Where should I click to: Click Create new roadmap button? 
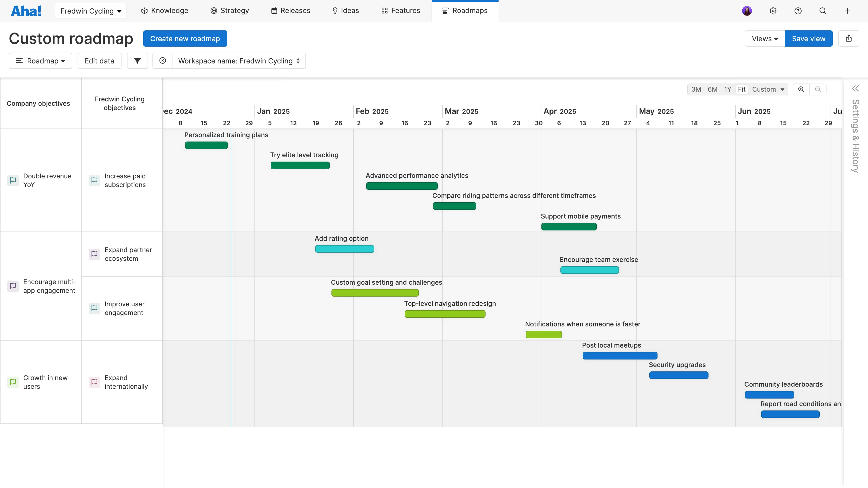185,38
